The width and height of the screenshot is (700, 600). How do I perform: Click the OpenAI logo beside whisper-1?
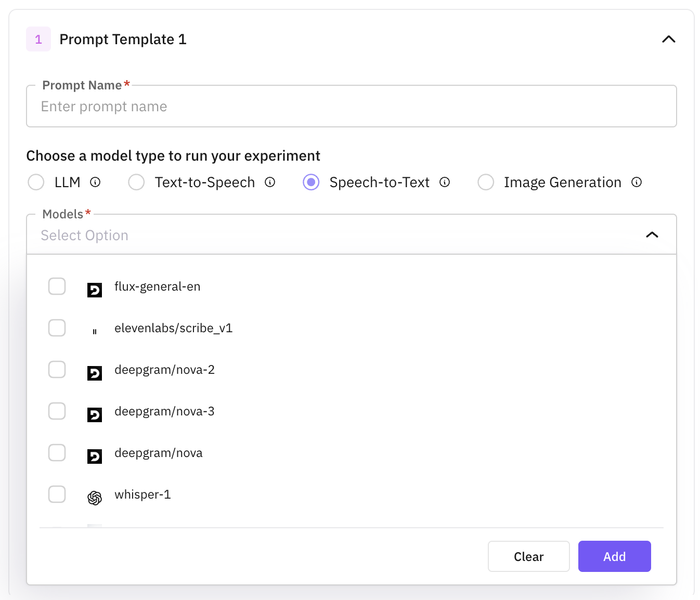pyautogui.click(x=95, y=498)
